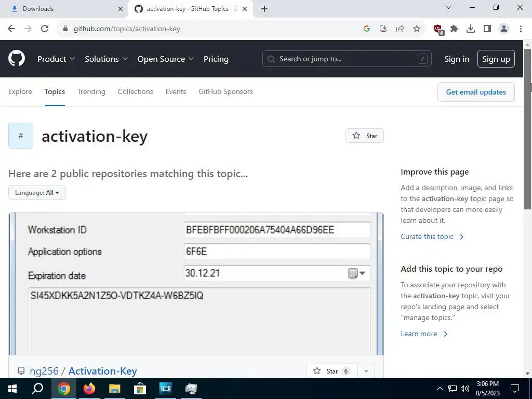Open the notification center icon

515,389
